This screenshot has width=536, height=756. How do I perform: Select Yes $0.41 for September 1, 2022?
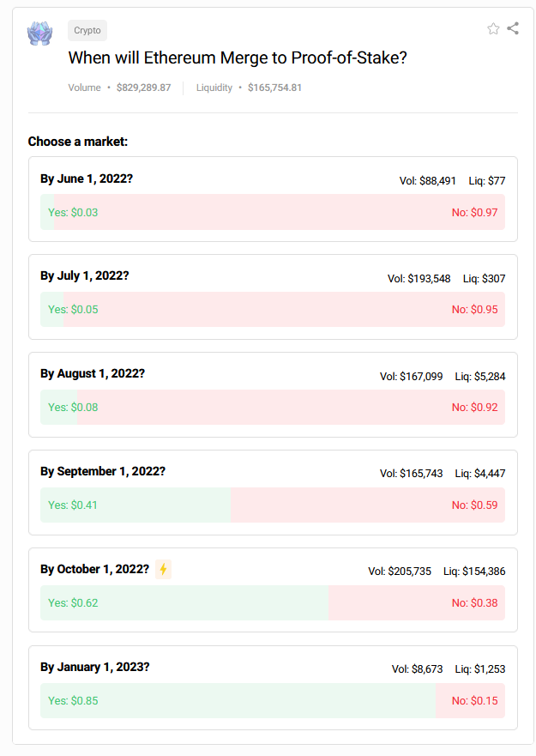coord(73,505)
